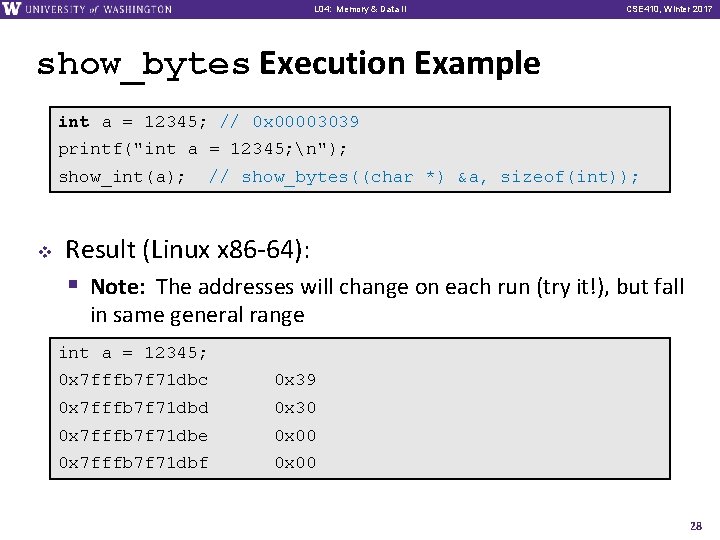Click the Result (Linux x86-64) heading
The height and width of the screenshot is (540, 720).
[187, 250]
